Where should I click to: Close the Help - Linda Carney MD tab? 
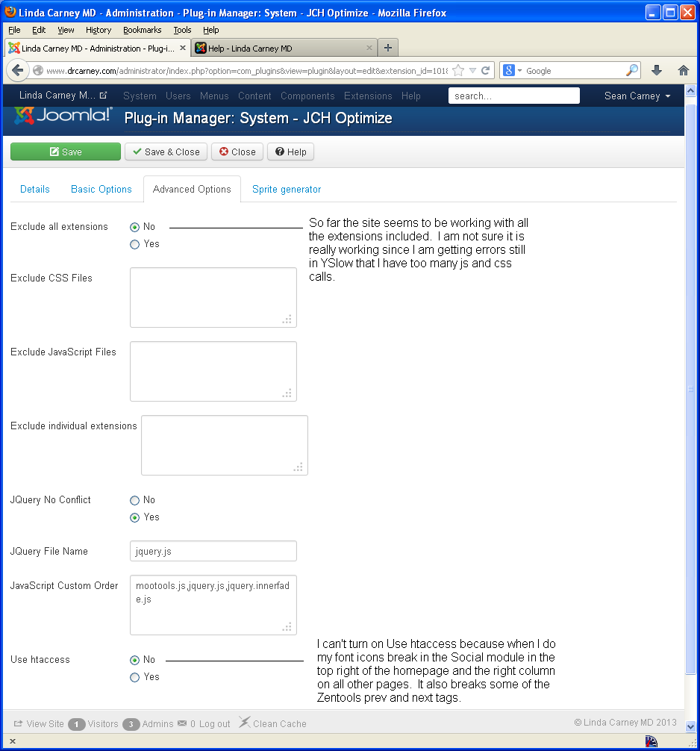pos(369,48)
